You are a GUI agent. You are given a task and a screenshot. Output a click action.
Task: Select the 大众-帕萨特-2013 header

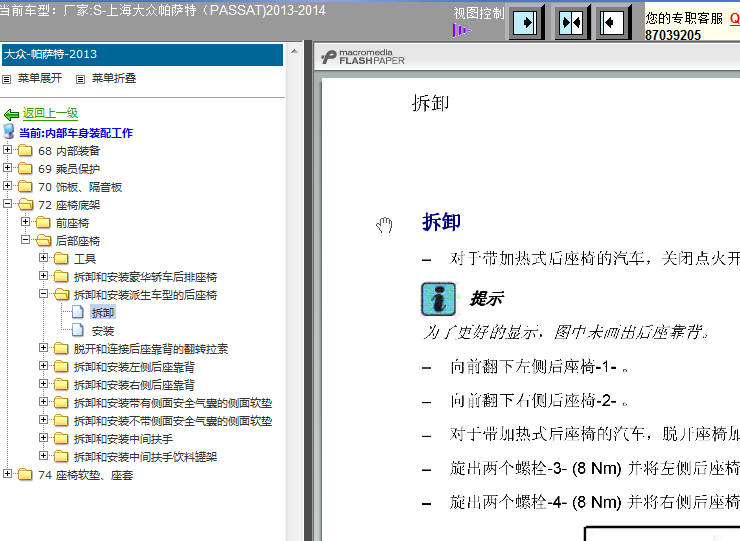143,54
